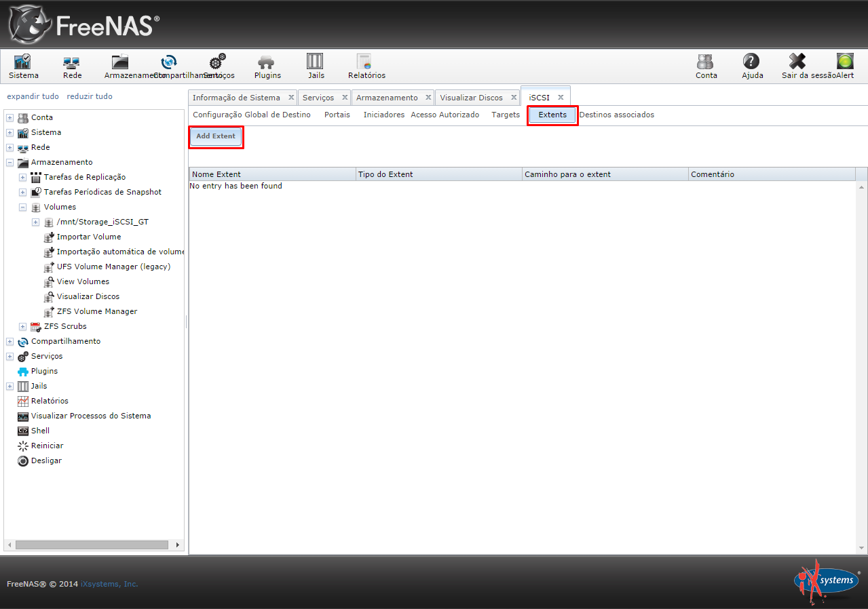Click the sidebar horizontal scrollbar

pyautogui.click(x=92, y=545)
